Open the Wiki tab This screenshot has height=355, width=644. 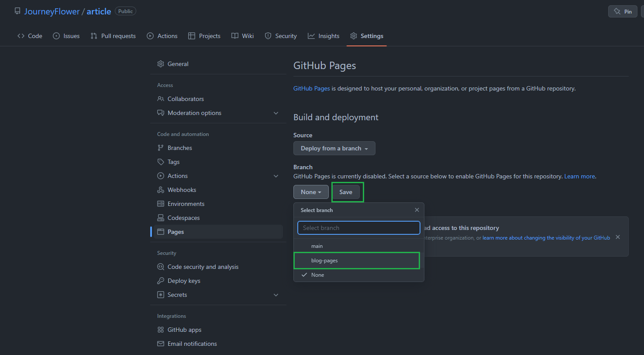point(242,36)
